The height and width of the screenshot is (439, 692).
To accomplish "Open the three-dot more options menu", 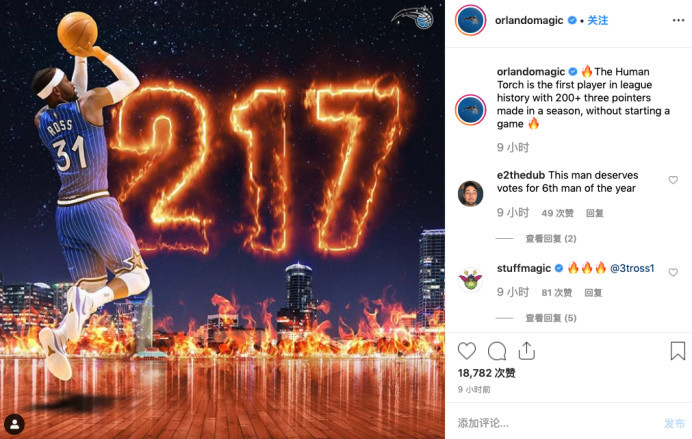I will tap(678, 20).
